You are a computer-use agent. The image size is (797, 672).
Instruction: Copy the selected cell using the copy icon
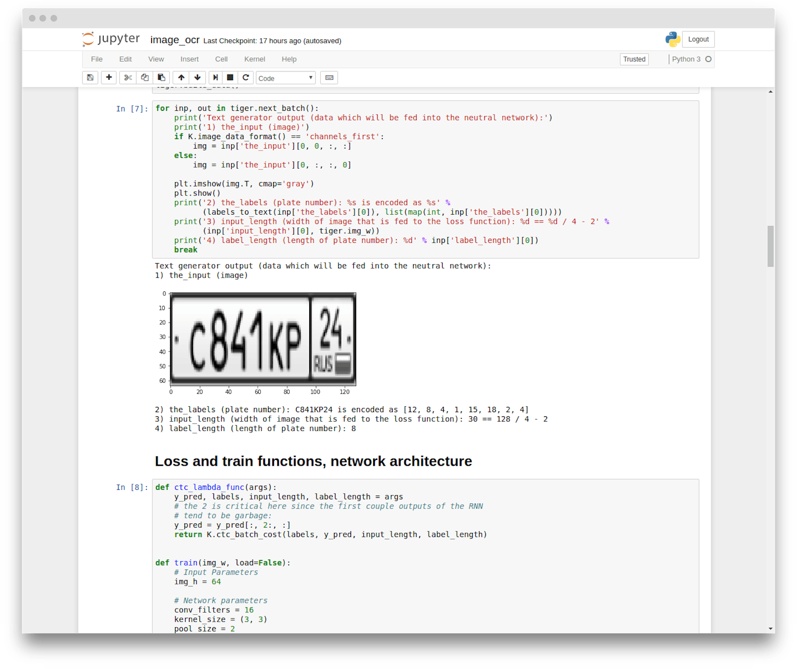tap(144, 78)
